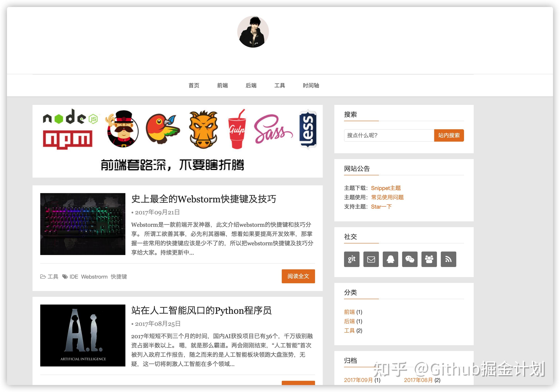Open the email envelope social icon
Screen dimensions: 560x392
[371, 259]
